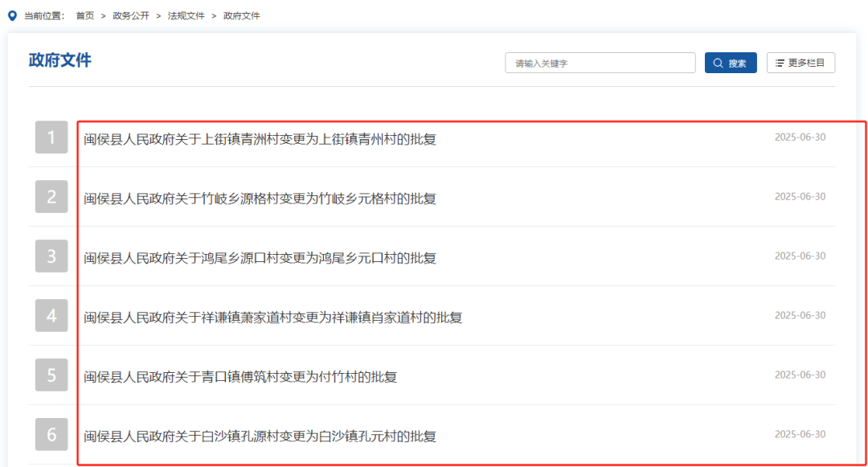This screenshot has width=868, height=467.
Task: Click the number 4 badge
Action: pyautogui.click(x=51, y=315)
